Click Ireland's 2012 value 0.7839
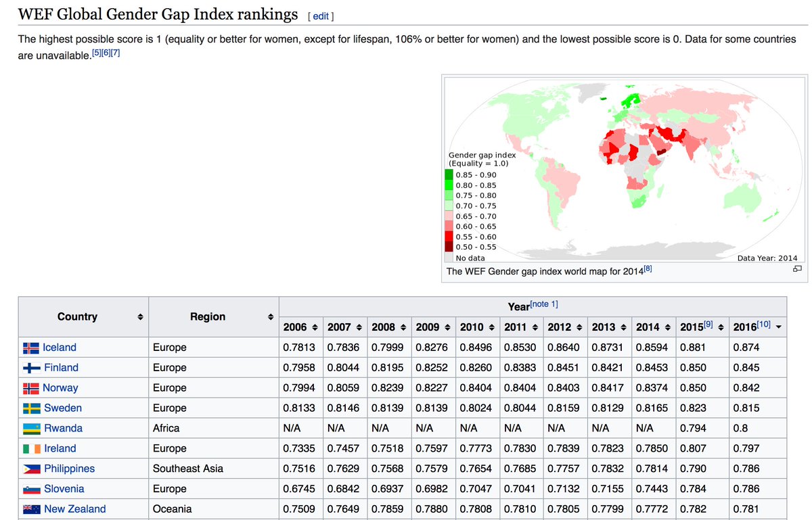Viewport: 812px width, 520px height. (x=564, y=449)
